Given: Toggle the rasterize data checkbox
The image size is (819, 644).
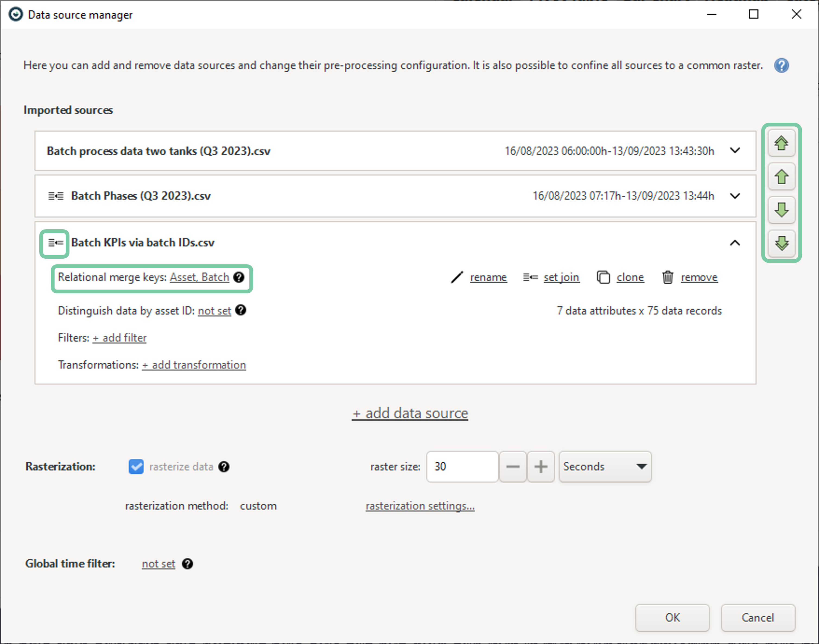Looking at the screenshot, I should click(136, 467).
